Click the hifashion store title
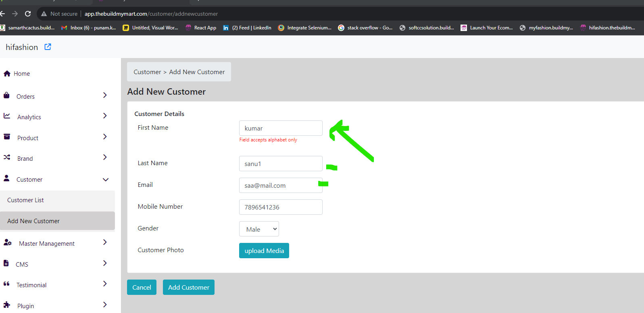 click(x=22, y=47)
